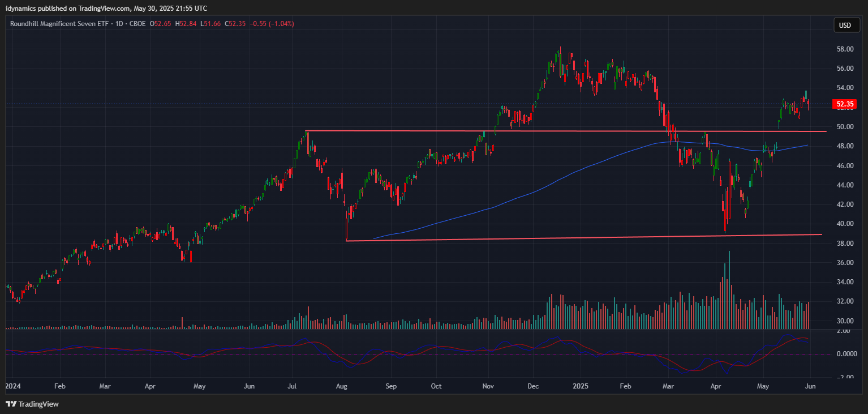Image resolution: width=868 pixels, height=414 pixels.
Task: Select the Roundhill Magnificent Seven ETF title
Action: click(x=61, y=24)
